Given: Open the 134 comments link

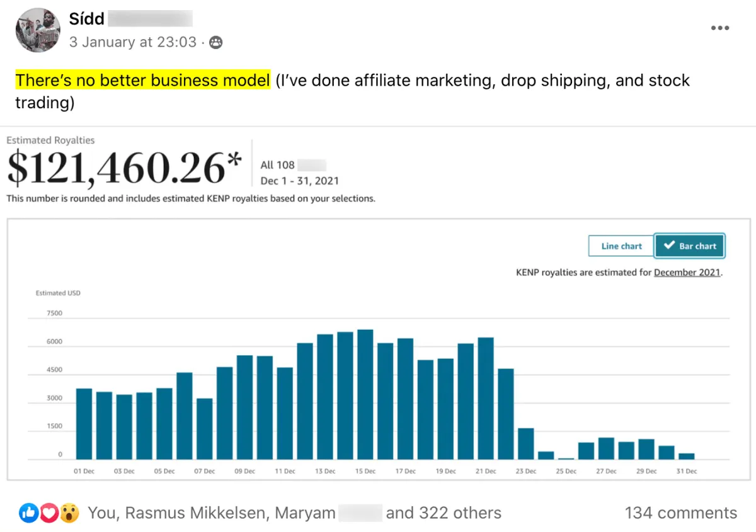Looking at the screenshot, I should 680,513.
